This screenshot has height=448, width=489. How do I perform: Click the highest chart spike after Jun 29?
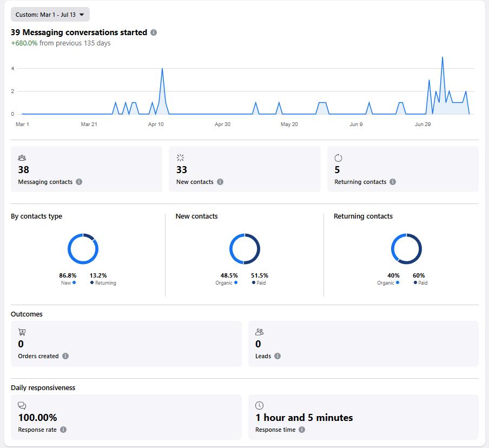[442, 57]
